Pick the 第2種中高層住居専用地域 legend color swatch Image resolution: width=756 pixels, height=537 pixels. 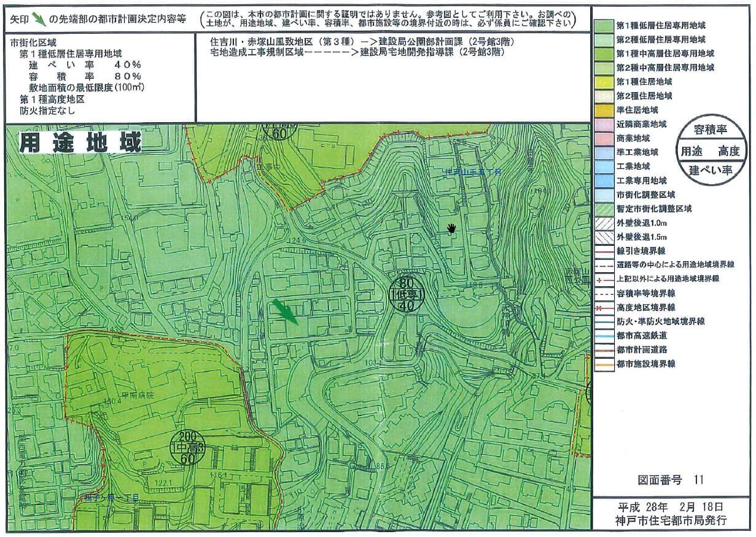(603, 68)
